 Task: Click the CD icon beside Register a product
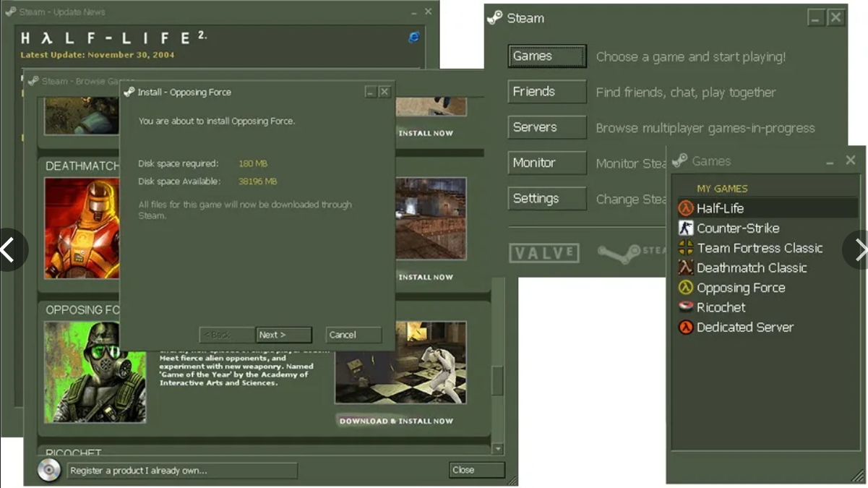tap(49, 470)
